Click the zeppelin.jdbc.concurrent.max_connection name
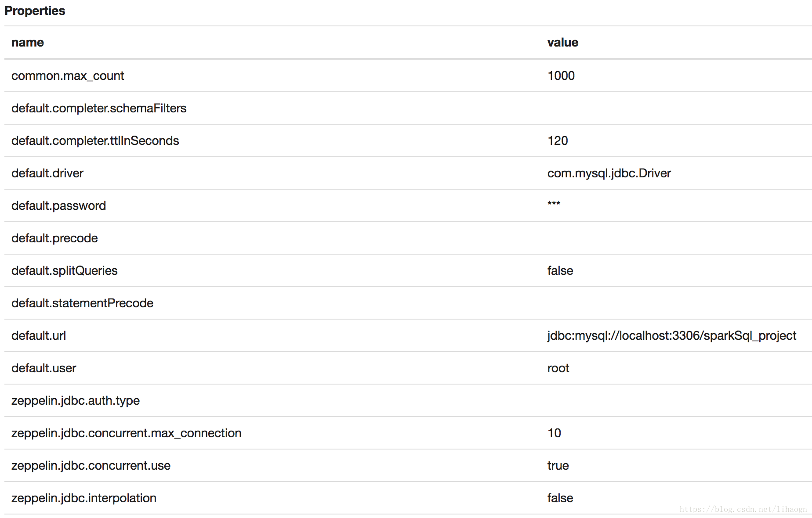 point(127,433)
